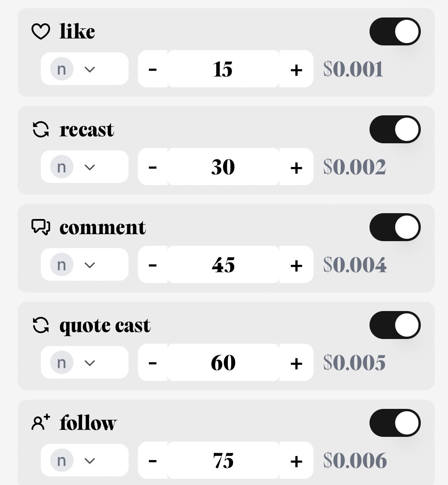
Task: Open the like token dropdown chevron
Action: tap(90, 70)
